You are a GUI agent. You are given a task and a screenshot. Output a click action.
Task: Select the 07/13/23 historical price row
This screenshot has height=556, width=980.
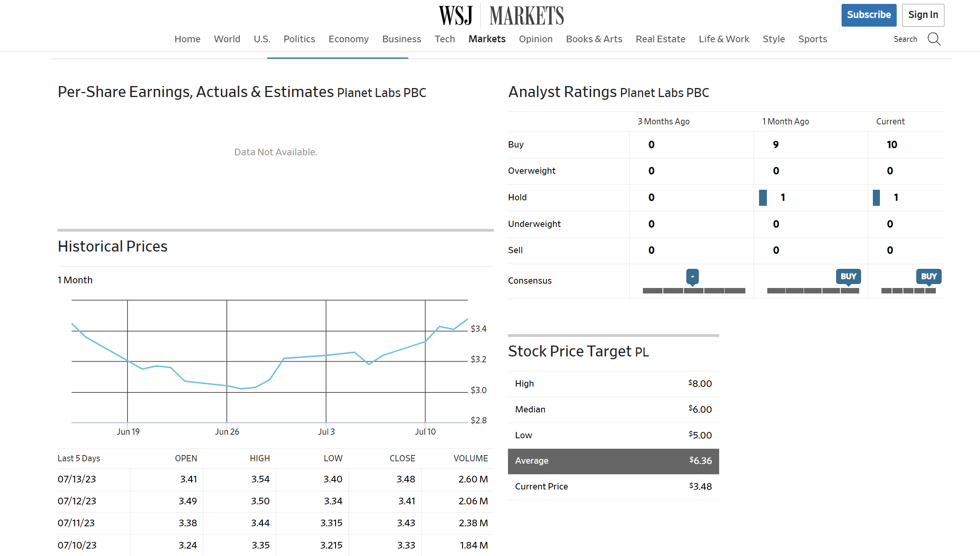(77, 479)
